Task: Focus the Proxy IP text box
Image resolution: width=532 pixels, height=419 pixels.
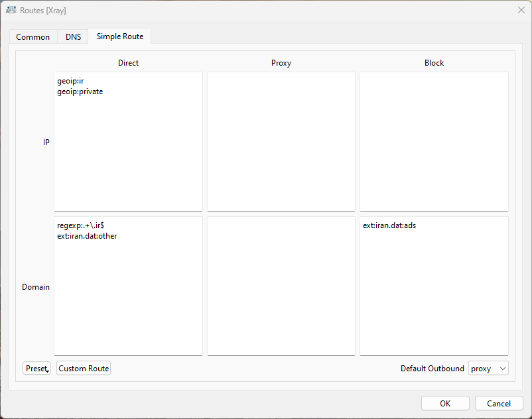Action: click(x=281, y=142)
